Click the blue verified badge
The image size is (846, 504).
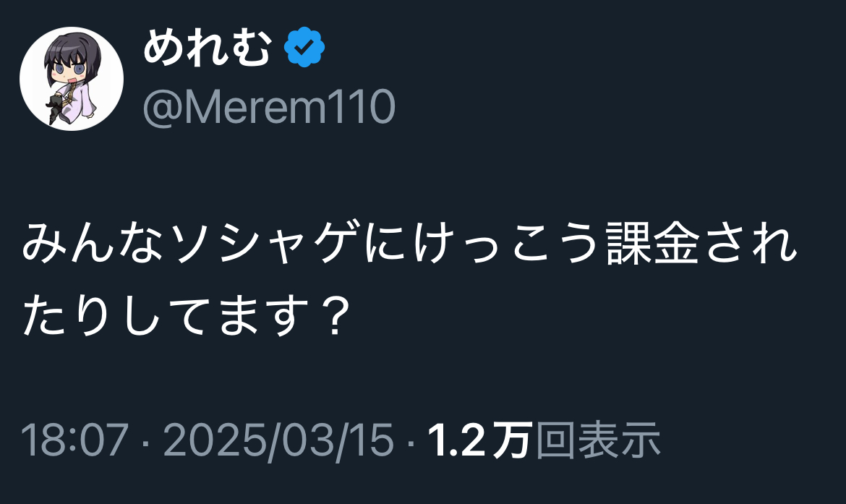pos(304,48)
